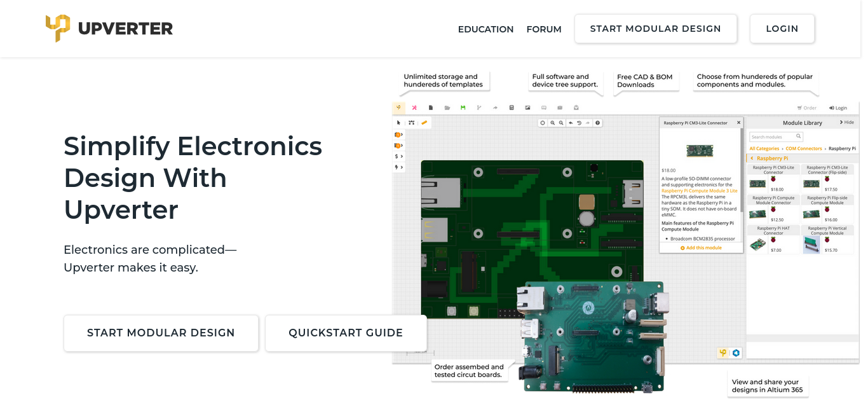
Task: Click the Login link inside the editor
Action: click(x=838, y=108)
